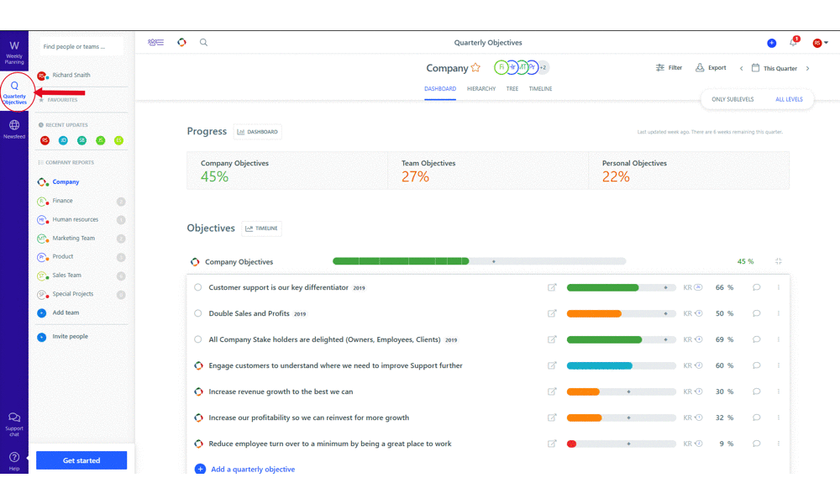This screenshot has height=504, width=840.
Task: Edit Customer support is our key differentiator
Action: click(552, 287)
